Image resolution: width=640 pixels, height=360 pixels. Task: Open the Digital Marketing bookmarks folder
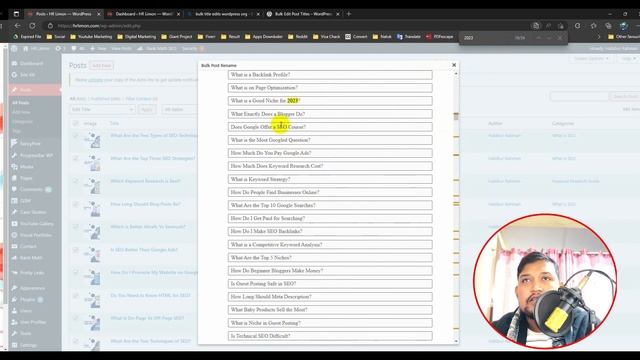pos(137,37)
